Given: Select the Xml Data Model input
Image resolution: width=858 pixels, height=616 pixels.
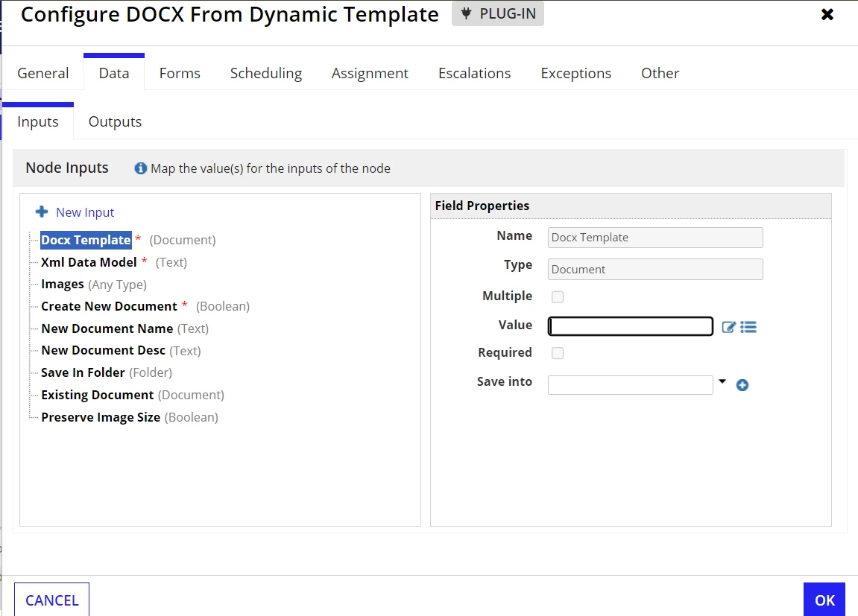Looking at the screenshot, I should [89, 262].
